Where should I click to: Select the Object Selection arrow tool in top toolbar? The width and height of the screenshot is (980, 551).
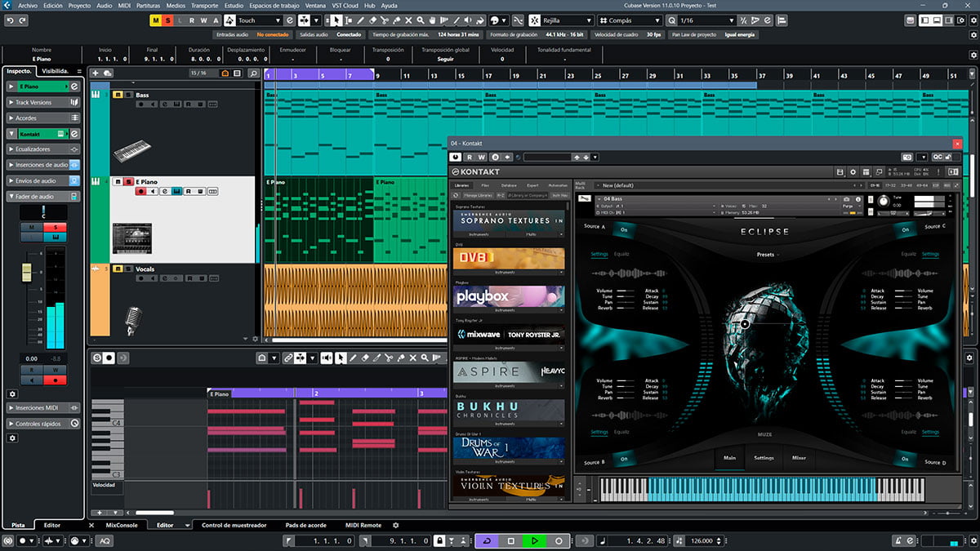336,20
